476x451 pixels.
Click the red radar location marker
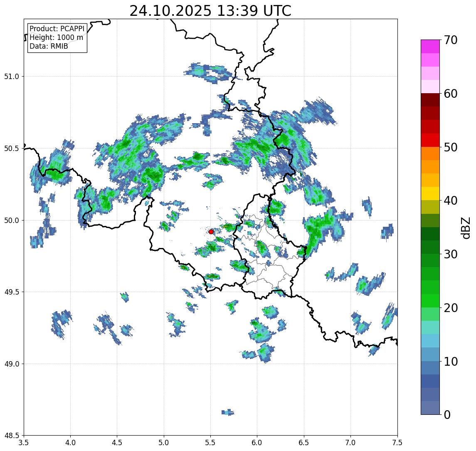[x=211, y=232]
